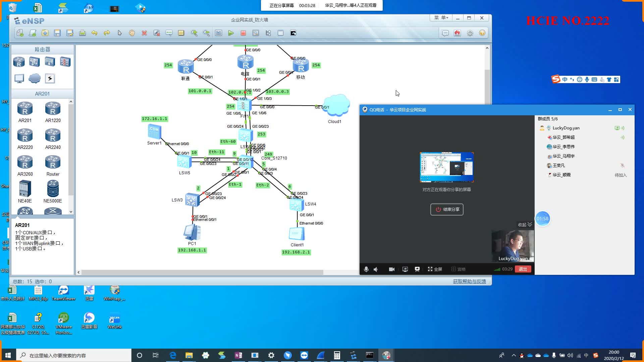
Task: Click the Cloud1 node in topology
Action: (336, 105)
